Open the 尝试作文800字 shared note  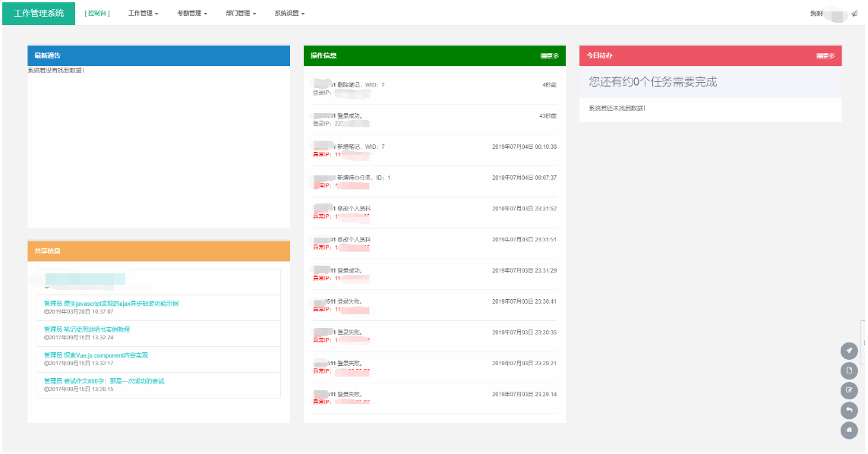tap(104, 381)
